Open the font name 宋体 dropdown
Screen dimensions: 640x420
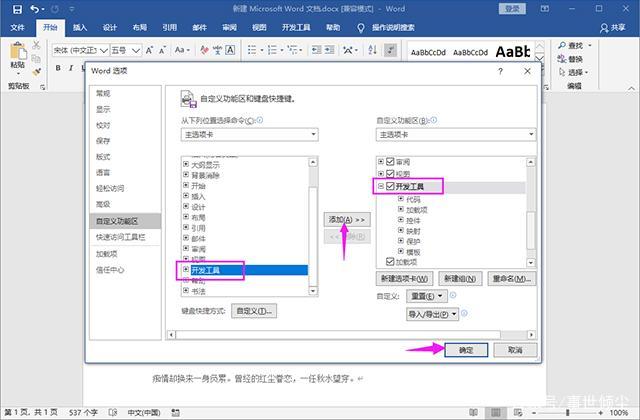pyautogui.click(x=104, y=50)
